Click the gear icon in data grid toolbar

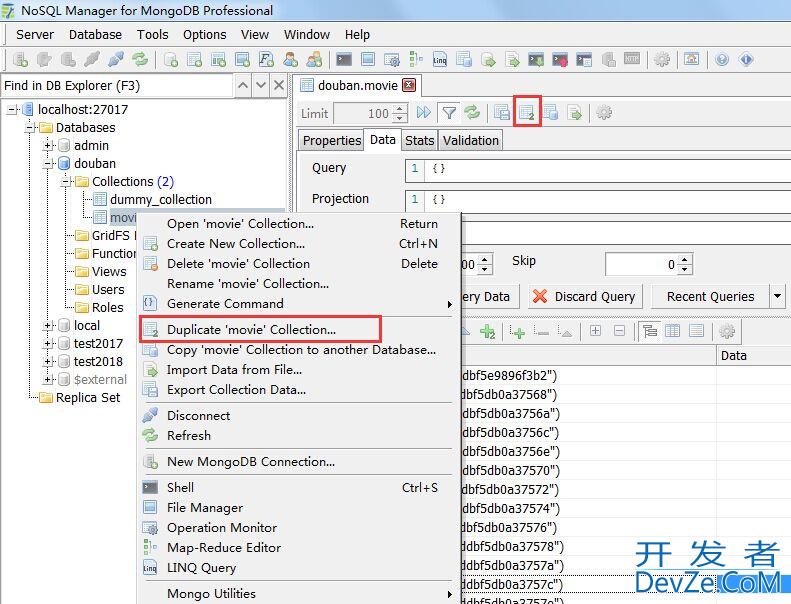(727, 331)
